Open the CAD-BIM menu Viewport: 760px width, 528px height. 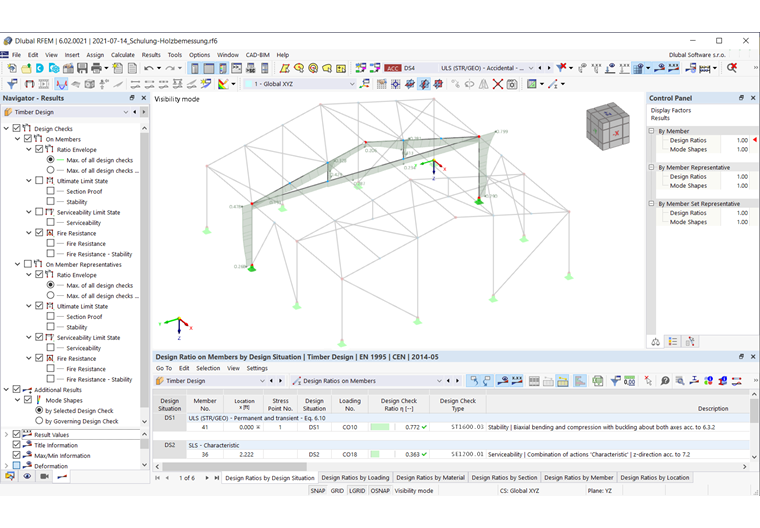[257, 55]
